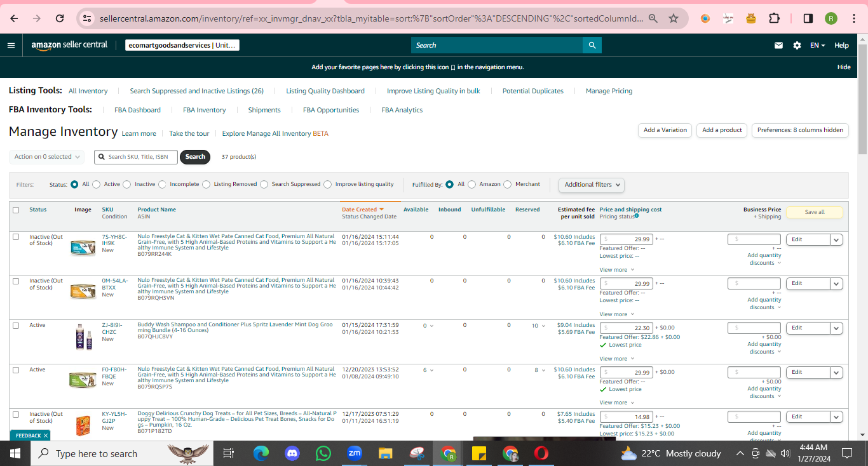Open the Messages envelope icon
This screenshot has height=466, width=868.
(x=778, y=45)
